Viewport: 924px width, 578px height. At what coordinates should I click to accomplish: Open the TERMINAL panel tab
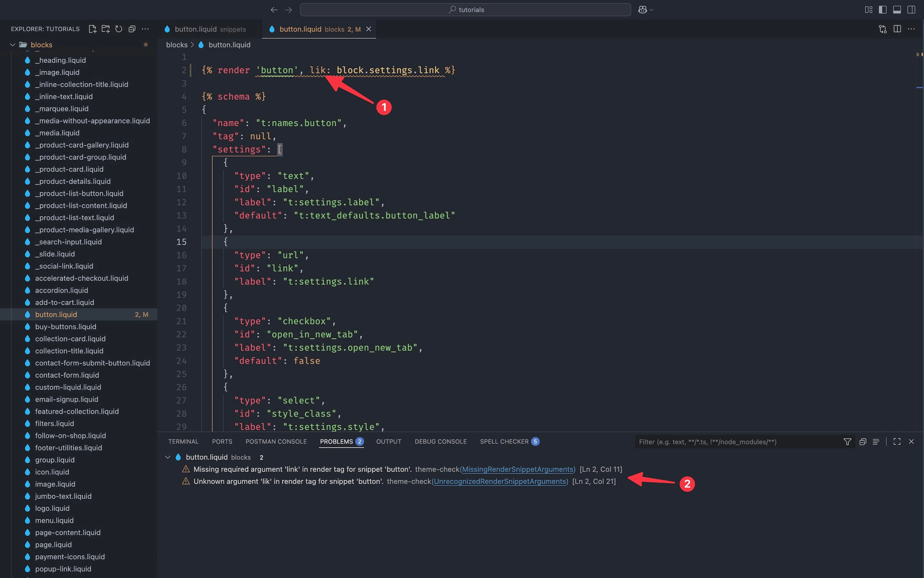click(x=183, y=442)
